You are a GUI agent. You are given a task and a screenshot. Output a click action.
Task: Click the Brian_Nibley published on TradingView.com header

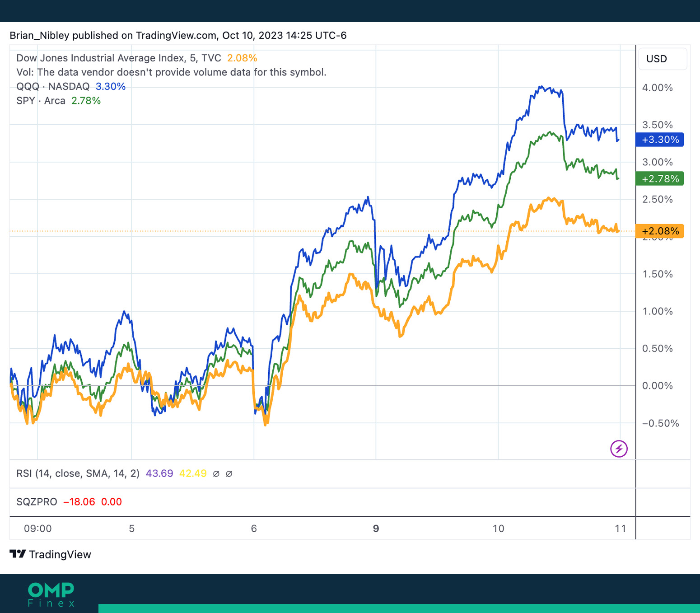[178, 35]
